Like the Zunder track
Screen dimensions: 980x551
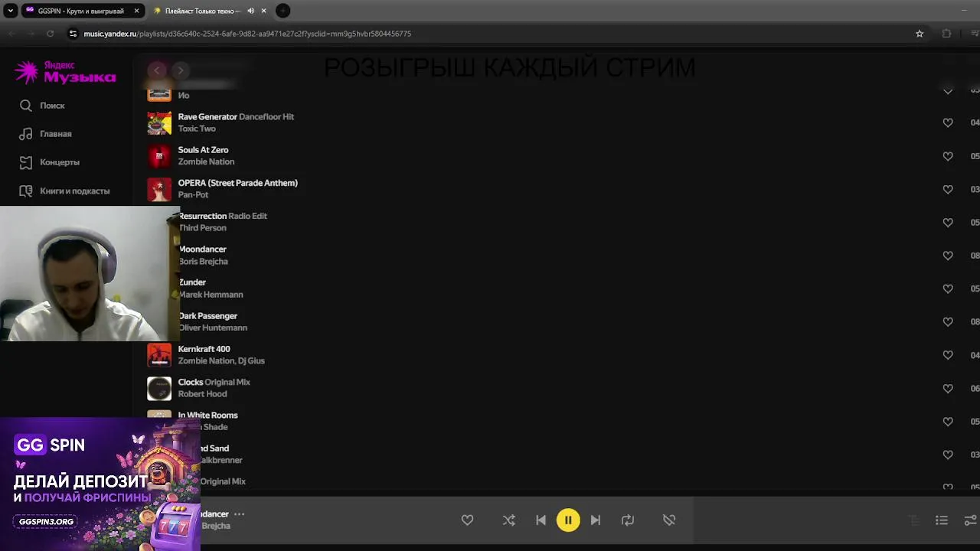[948, 289]
